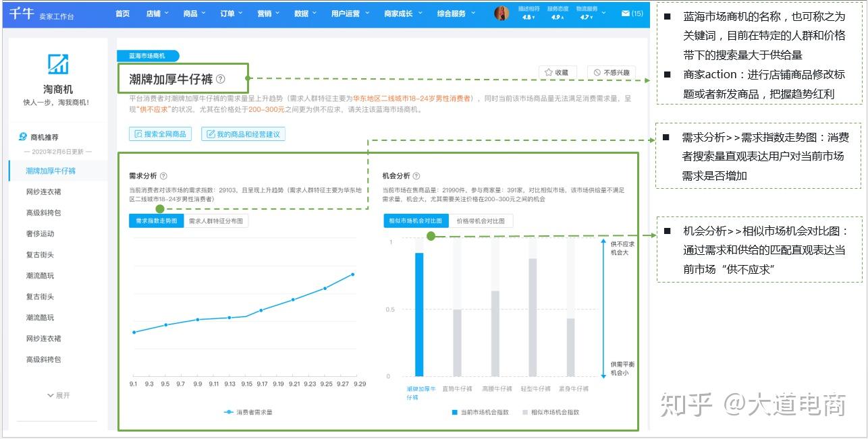Click the 我的商品和经营建议 button

243,134
